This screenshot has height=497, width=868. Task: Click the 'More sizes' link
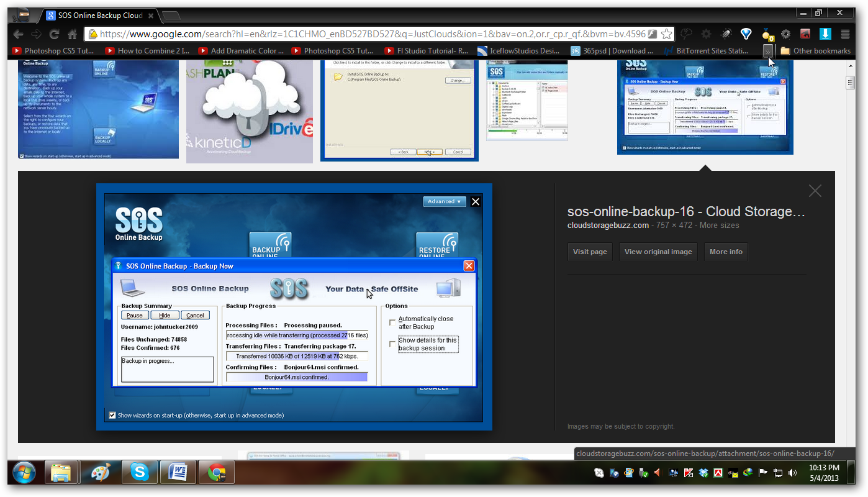tap(719, 226)
